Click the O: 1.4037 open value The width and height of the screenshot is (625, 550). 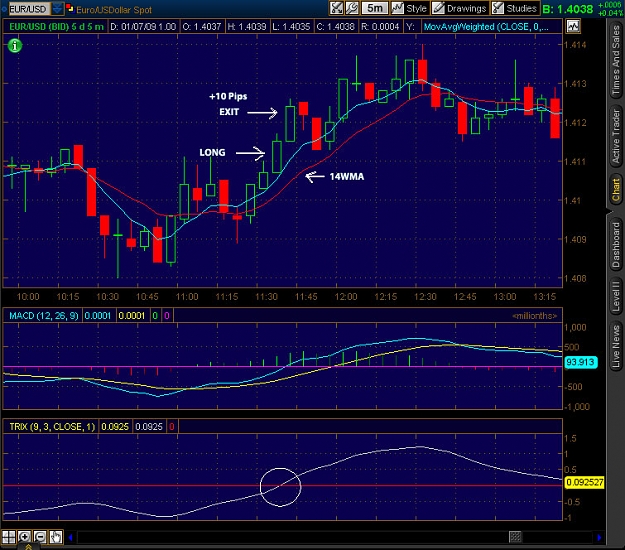[202, 27]
